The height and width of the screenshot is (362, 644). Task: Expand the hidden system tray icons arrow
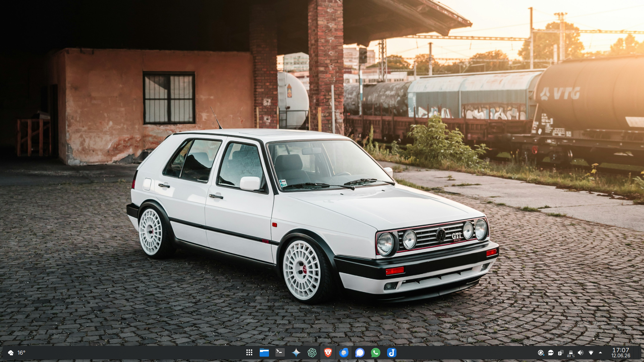[600, 353]
